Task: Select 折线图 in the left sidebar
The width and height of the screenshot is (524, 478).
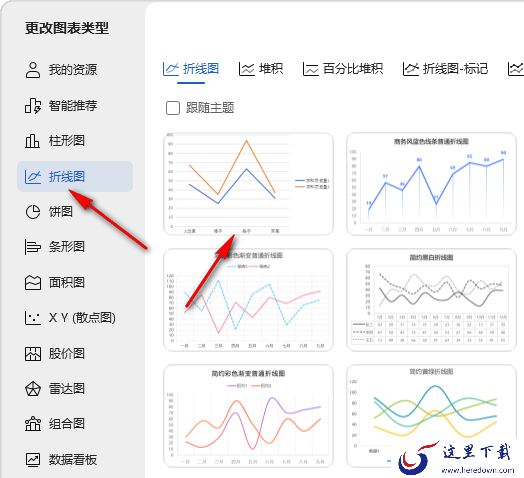Action: 75,176
